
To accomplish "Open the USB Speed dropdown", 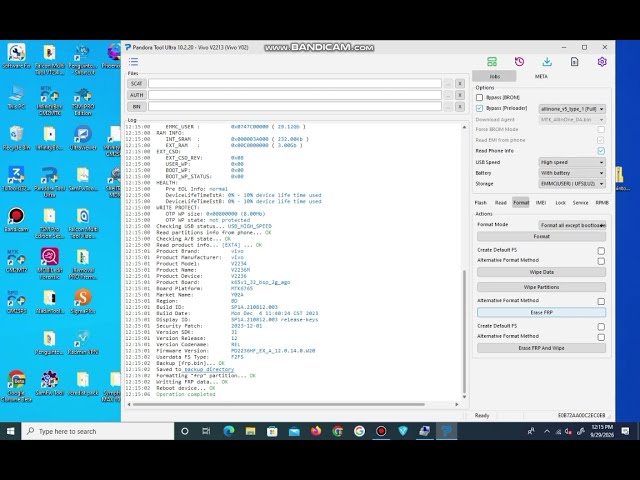I will click(572, 162).
